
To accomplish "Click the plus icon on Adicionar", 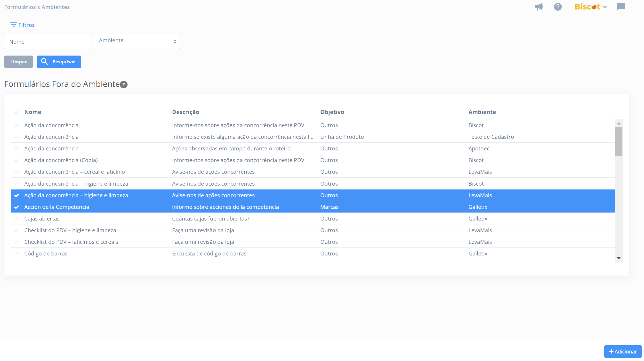I will [612, 352].
